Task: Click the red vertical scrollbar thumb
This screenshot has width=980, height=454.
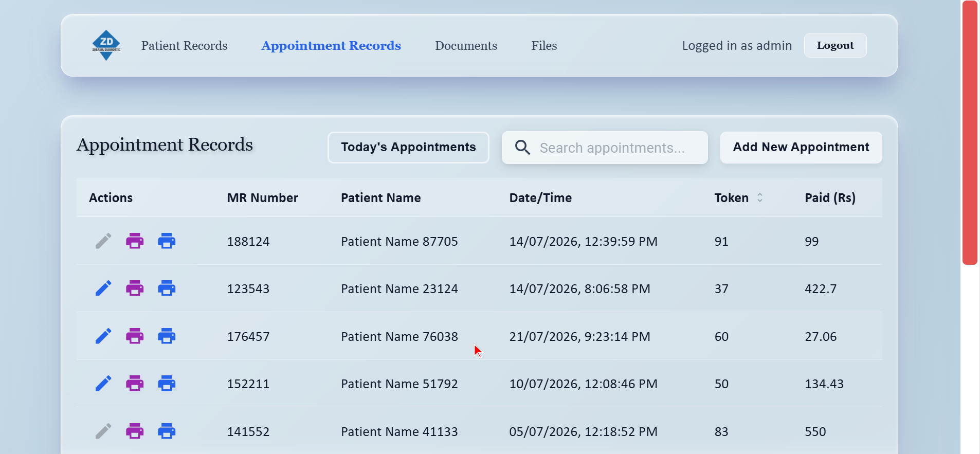Action: coord(970,133)
